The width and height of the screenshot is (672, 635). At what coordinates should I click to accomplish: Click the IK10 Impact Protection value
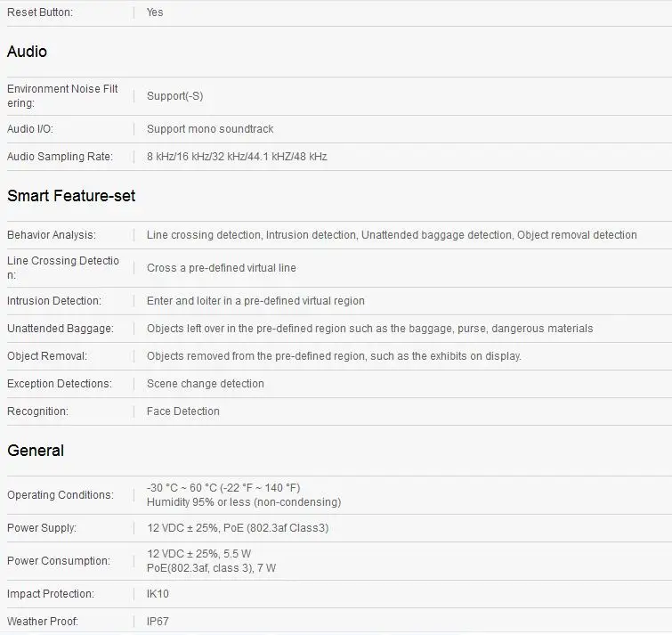coord(158,593)
